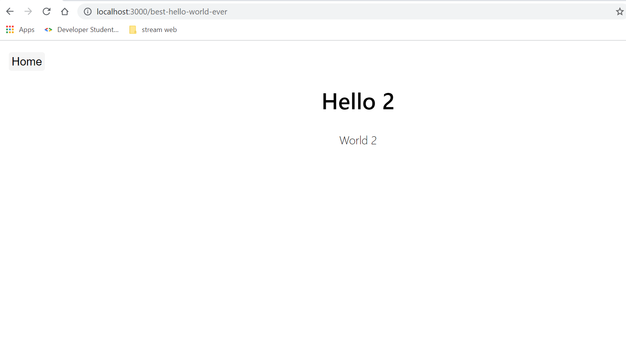
Task: View site information icon in address bar
Action: (x=88, y=12)
